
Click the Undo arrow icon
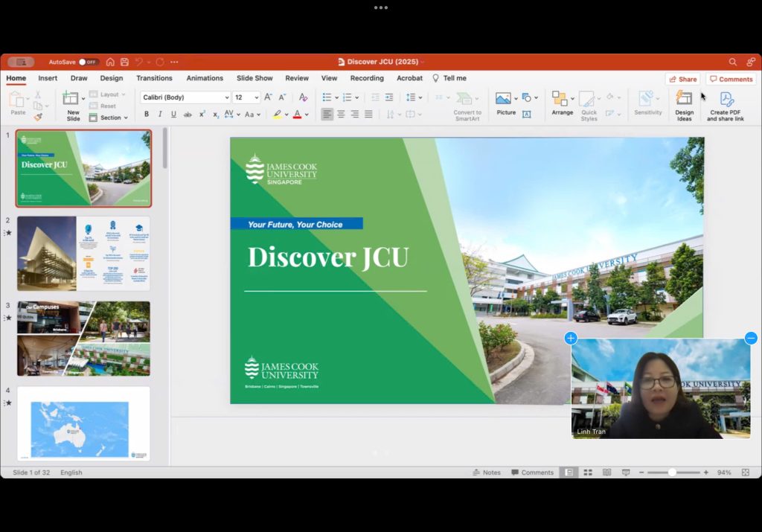point(139,62)
